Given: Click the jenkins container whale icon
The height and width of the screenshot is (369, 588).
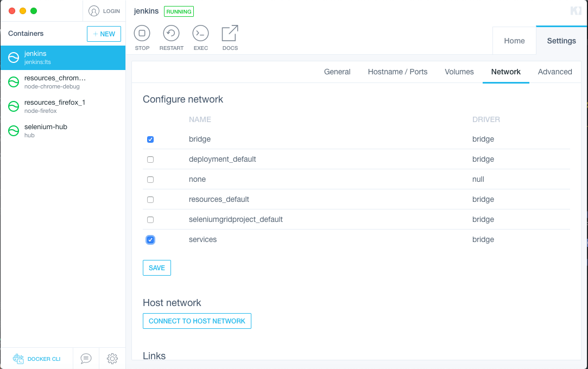Looking at the screenshot, I should click(13, 58).
